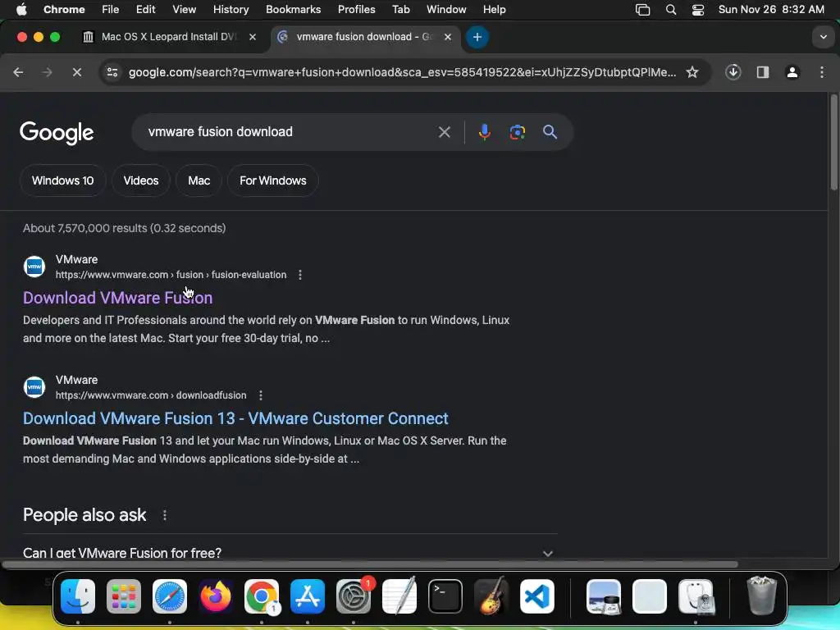
Task: Open Launchpad from the Dock
Action: coord(124,596)
